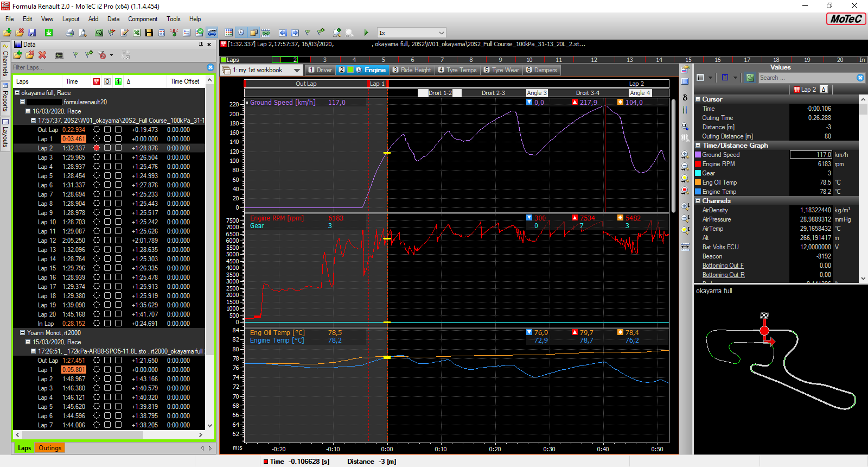Click the Engine RPM red color swatch

[x=698, y=164]
